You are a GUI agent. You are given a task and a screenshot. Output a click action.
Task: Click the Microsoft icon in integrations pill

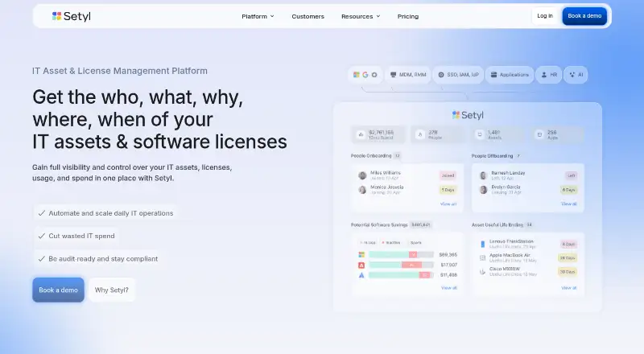click(x=357, y=75)
